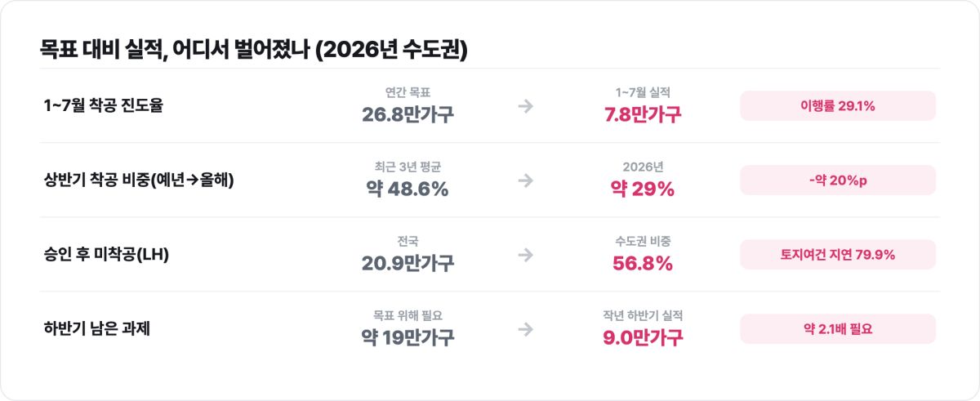Click the 승인 후 미착공(LH) row label

[107, 255]
